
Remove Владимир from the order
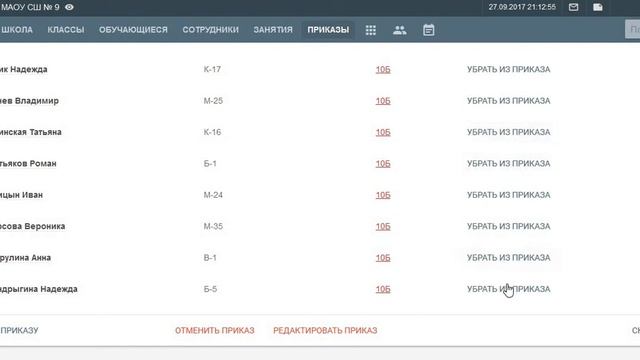click(509, 101)
